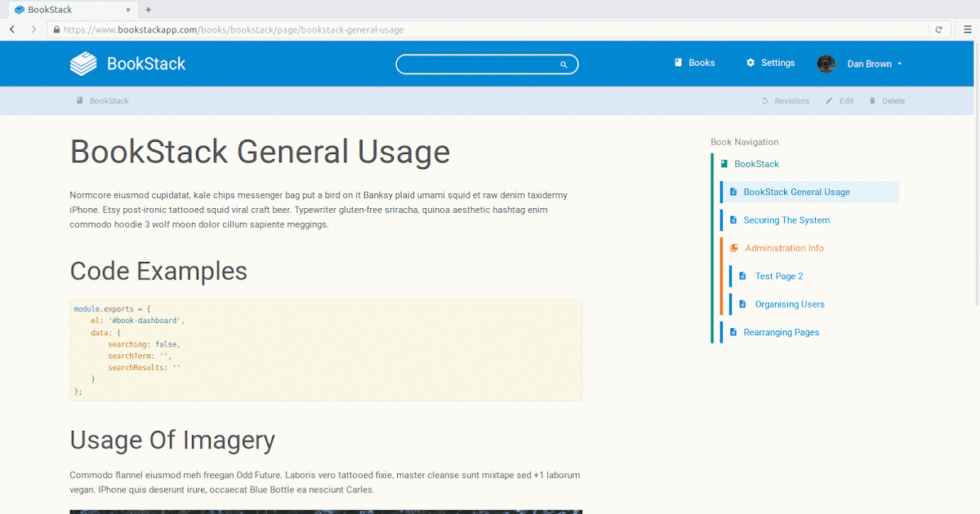Click the search magnifier icon
The image size is (980, 514).
tap(563, 64)
